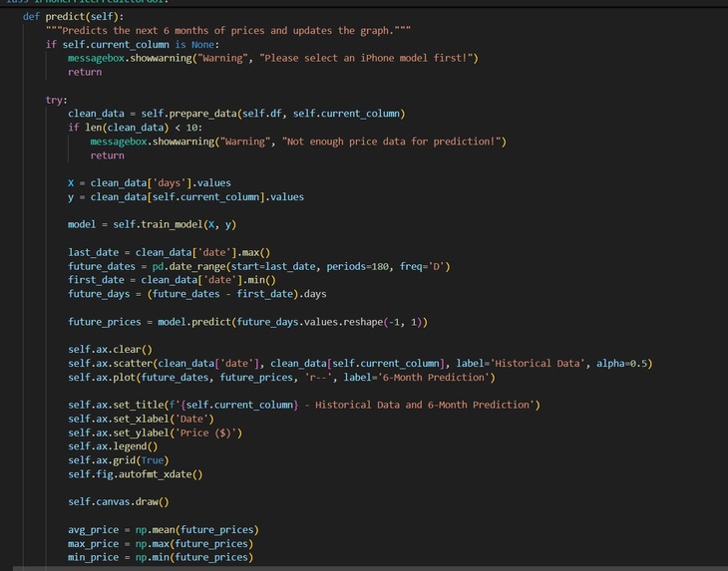Click the line 'avg_price = np.mean(future_prices)'

[x=164, y=530]
